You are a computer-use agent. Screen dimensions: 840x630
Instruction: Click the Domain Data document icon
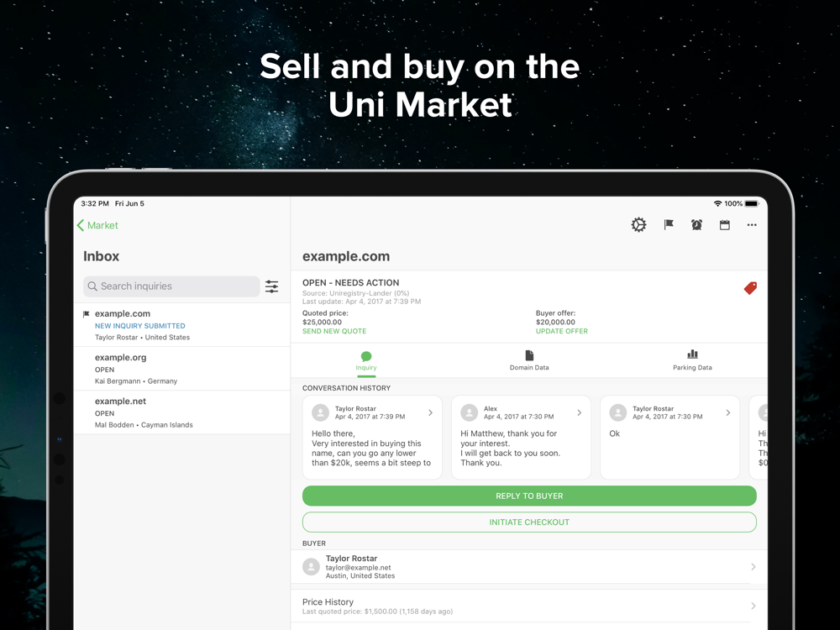[x=529, y=355]
